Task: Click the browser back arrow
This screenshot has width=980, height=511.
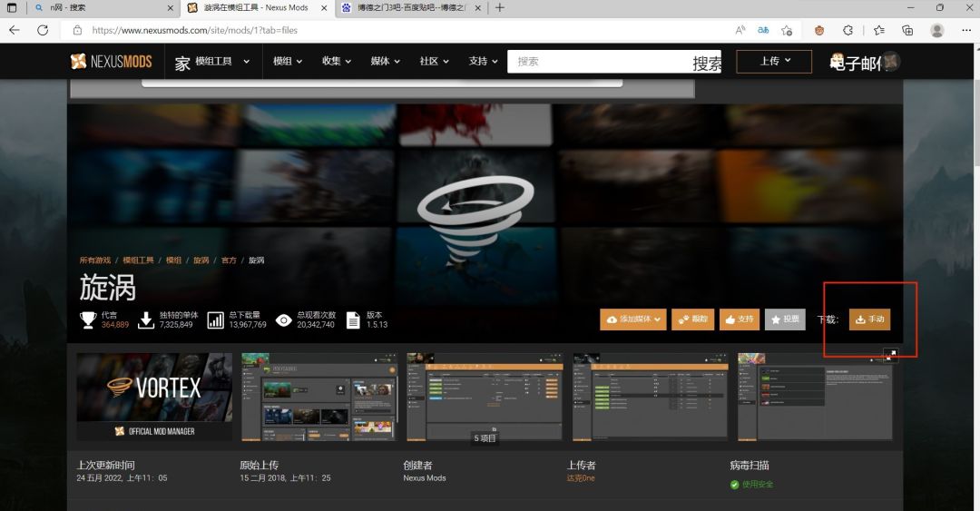Action: point(15,30)
